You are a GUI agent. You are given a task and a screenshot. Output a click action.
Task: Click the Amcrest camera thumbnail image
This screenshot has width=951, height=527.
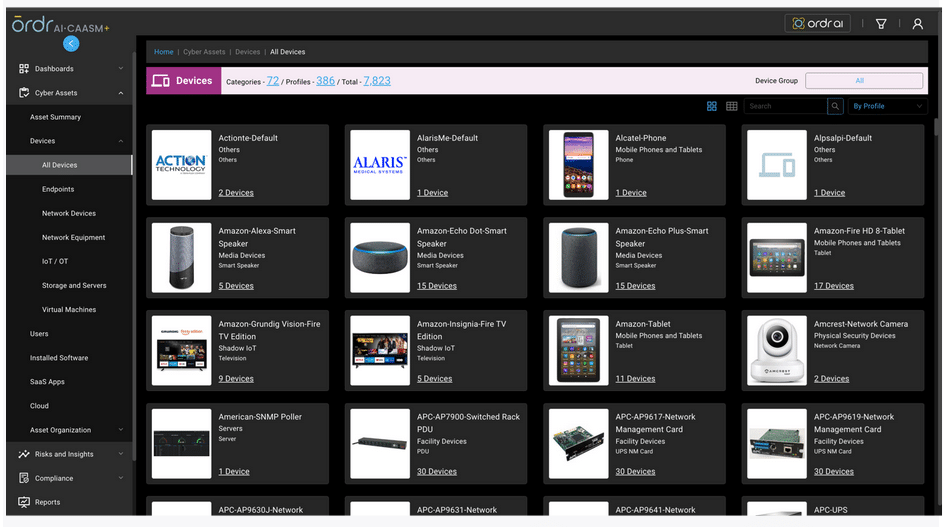pyautogui.click(x=776, y=351)
